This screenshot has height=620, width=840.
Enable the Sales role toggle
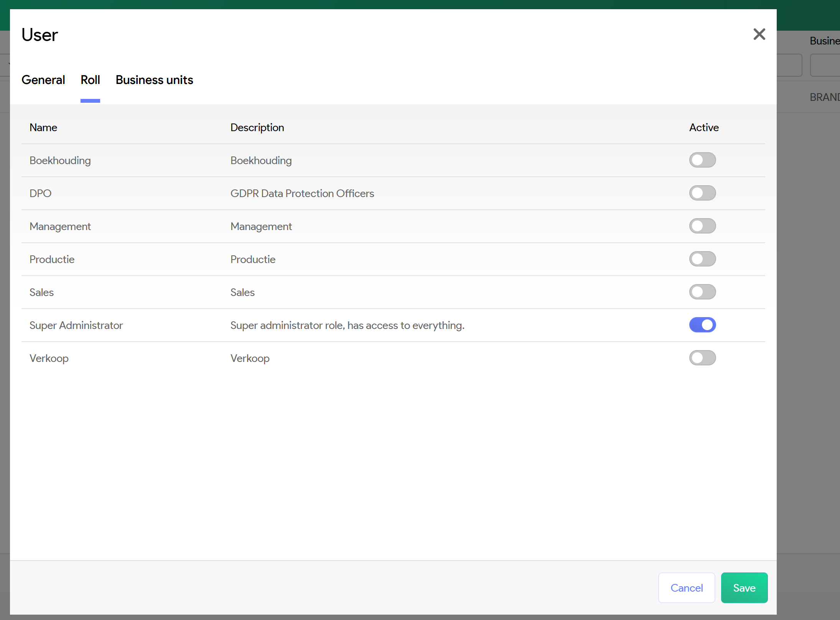[x=702, y=292]
